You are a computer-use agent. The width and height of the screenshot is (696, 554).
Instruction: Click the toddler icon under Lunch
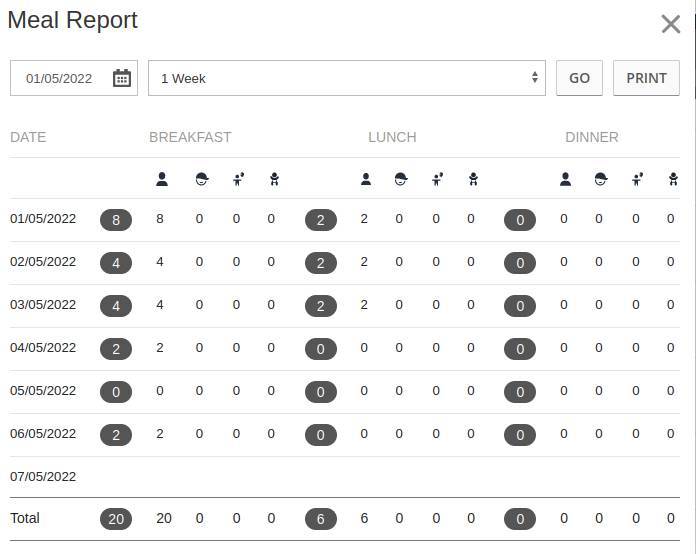(x=438, y=179)
